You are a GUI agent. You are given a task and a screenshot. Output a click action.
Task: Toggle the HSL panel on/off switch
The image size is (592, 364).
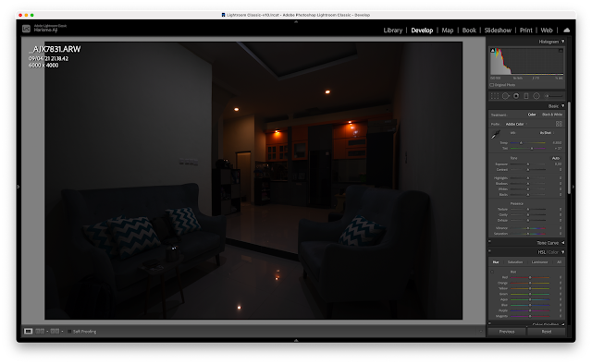coord(489,251)
